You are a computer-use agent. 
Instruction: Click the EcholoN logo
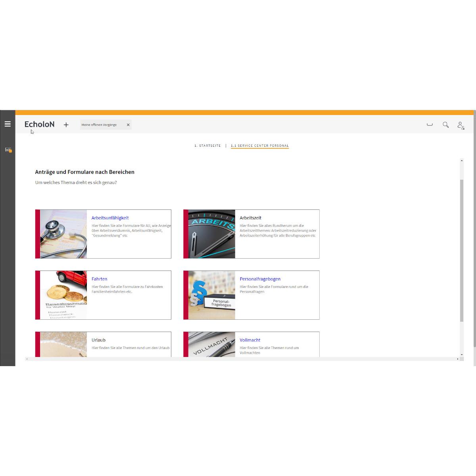40,124
